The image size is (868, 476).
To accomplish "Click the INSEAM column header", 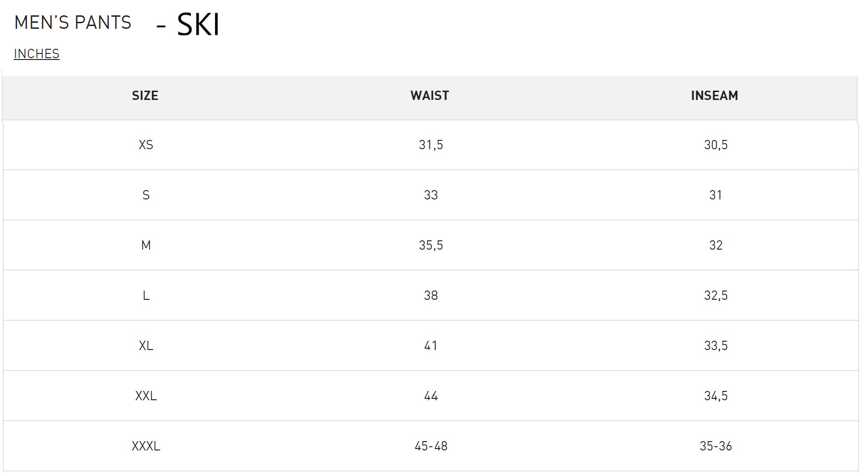I will 715,96.
